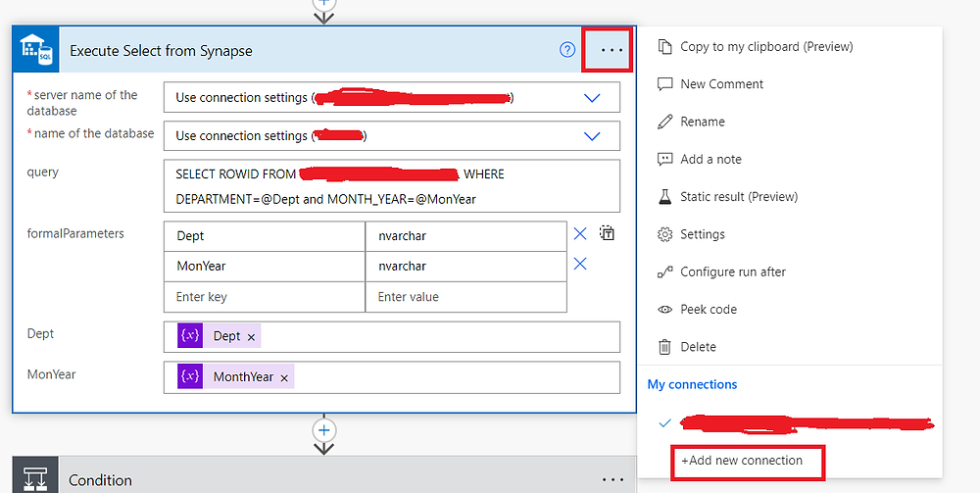Insert a step above Synapse action
This screenshot has height=493, width=980.
323,3
